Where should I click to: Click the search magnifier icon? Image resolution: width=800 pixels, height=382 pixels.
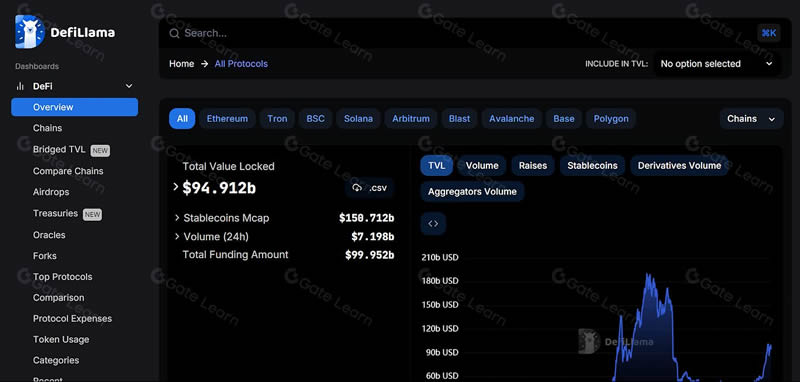(174, 34)
